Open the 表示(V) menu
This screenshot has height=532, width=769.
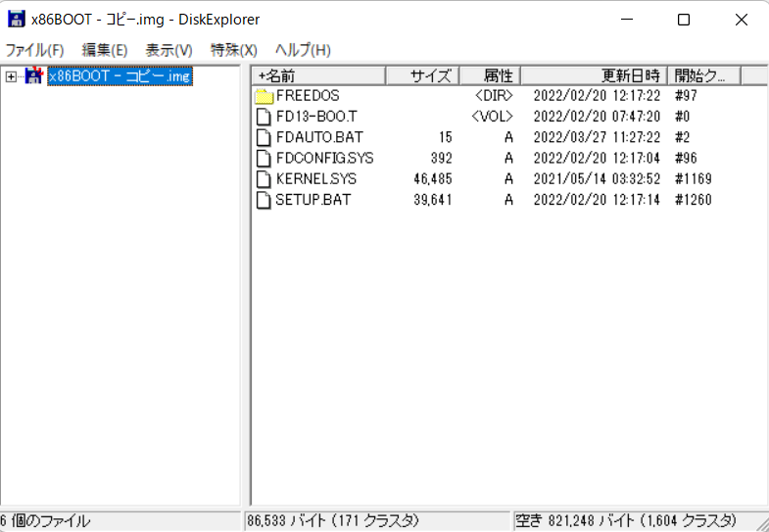tap(168, 50)
